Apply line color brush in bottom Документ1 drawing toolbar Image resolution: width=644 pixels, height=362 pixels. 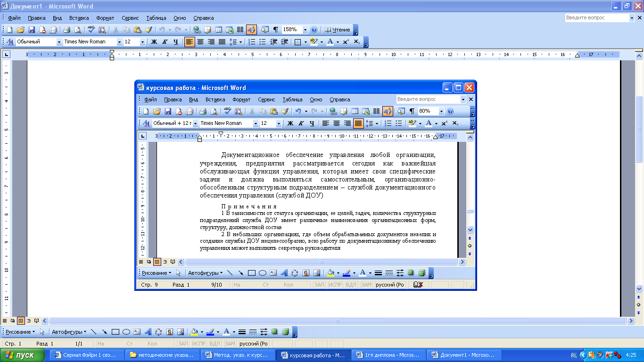(210, 332)
